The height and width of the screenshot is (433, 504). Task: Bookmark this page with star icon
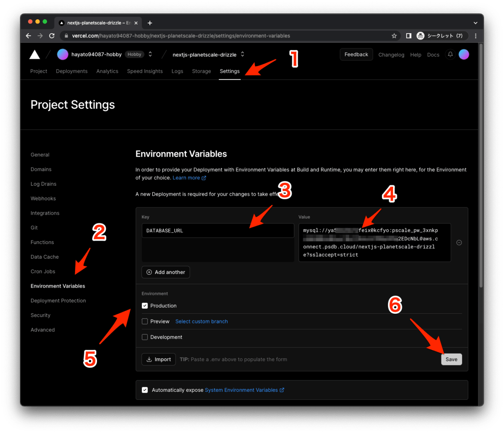(394, 36)
